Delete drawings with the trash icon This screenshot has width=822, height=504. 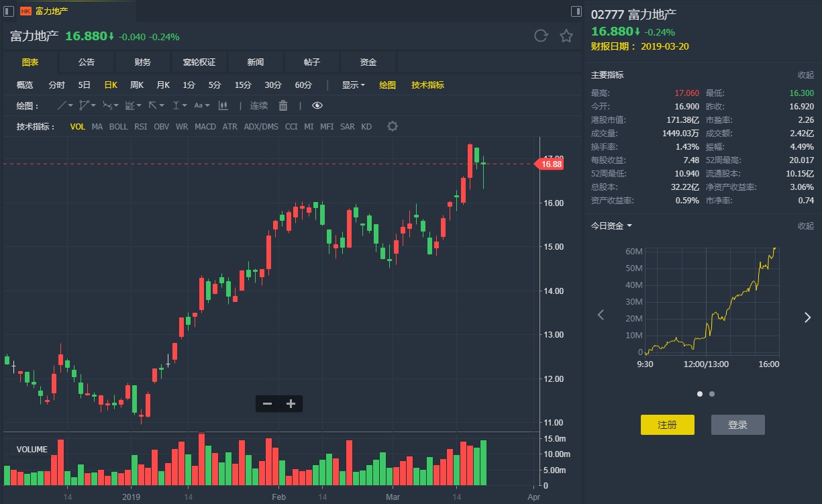pos(283,105)
